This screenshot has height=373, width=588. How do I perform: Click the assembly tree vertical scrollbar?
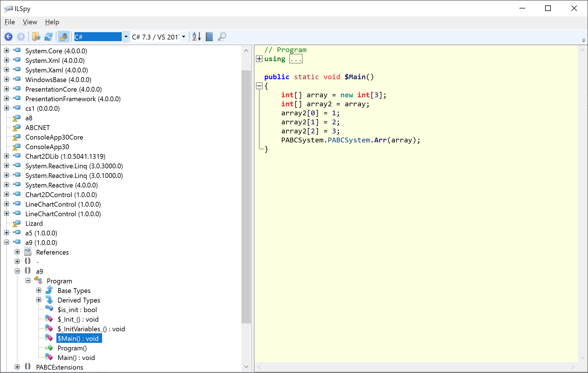[246, 197]
